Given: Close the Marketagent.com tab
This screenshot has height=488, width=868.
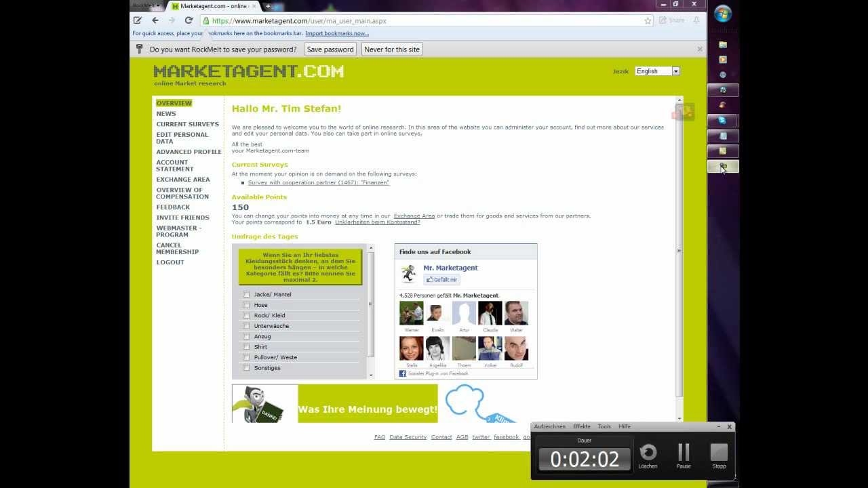Looking at the screenshot, I should click(x=254, y=6).
